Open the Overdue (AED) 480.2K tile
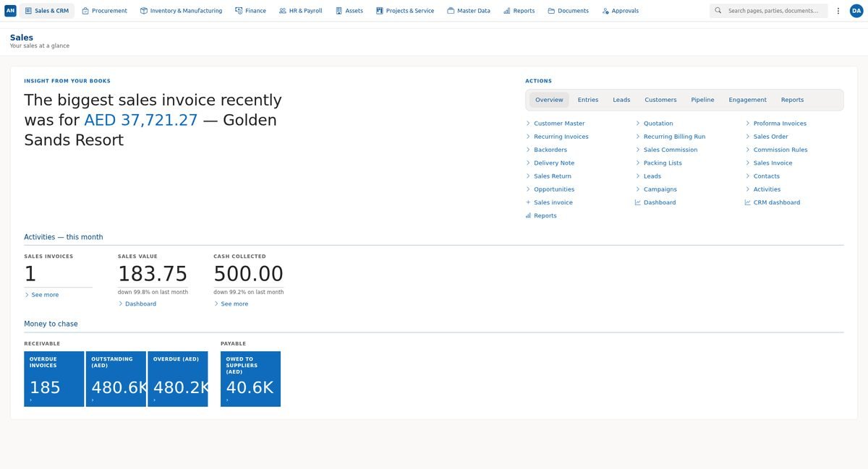Screen dimensions: 868x469 178,379
